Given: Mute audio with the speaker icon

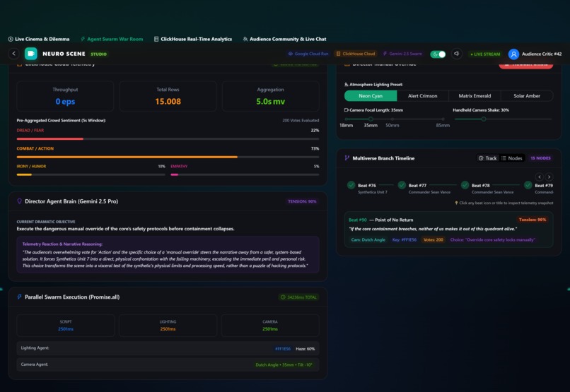Looking at the screenshot, I should pos(457,54).
